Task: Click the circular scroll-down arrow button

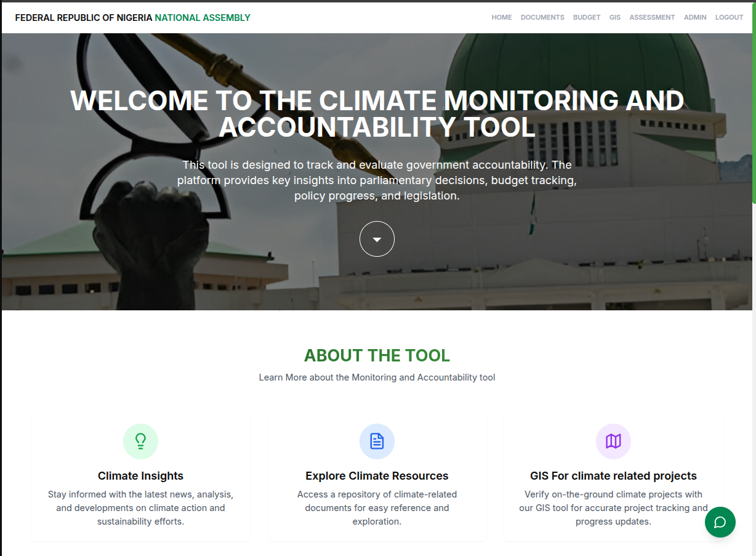Action: coord(377,239)
